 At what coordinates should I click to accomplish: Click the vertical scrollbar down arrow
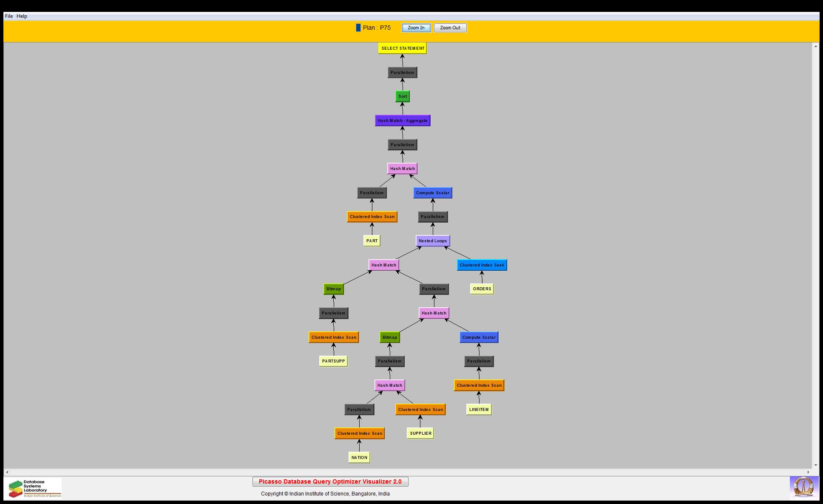click(815, 465)
